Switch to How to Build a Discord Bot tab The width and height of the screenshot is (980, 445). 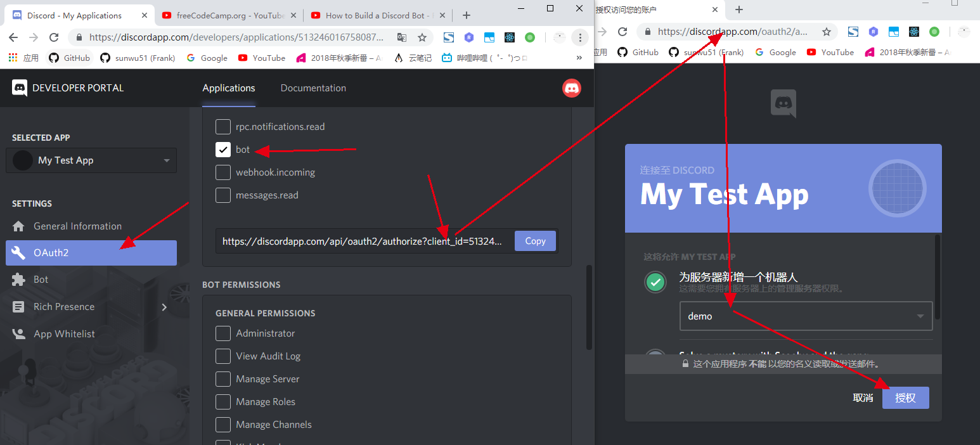coord(377,15)
